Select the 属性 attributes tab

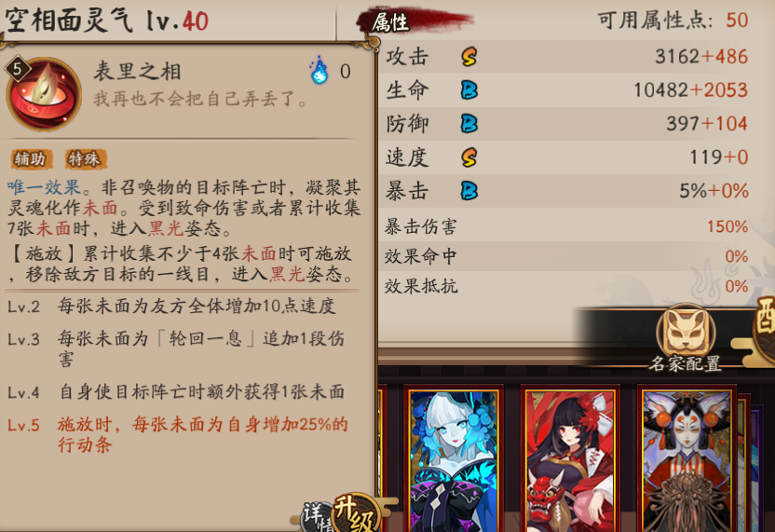pos(390,22)
